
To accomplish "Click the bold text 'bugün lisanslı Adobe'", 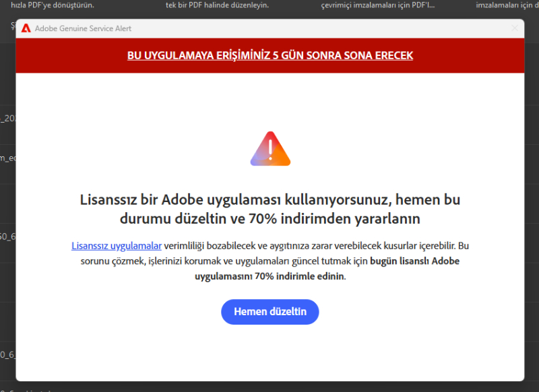I will [x=414, y=261].
